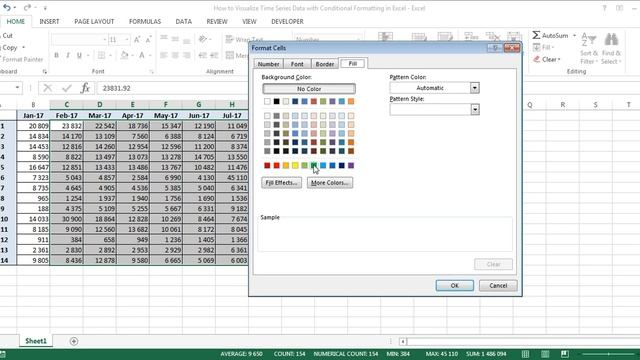Switch to Normal view icon in the status bar
This screenshot has height=360, width=640.
tap(525, 354)
